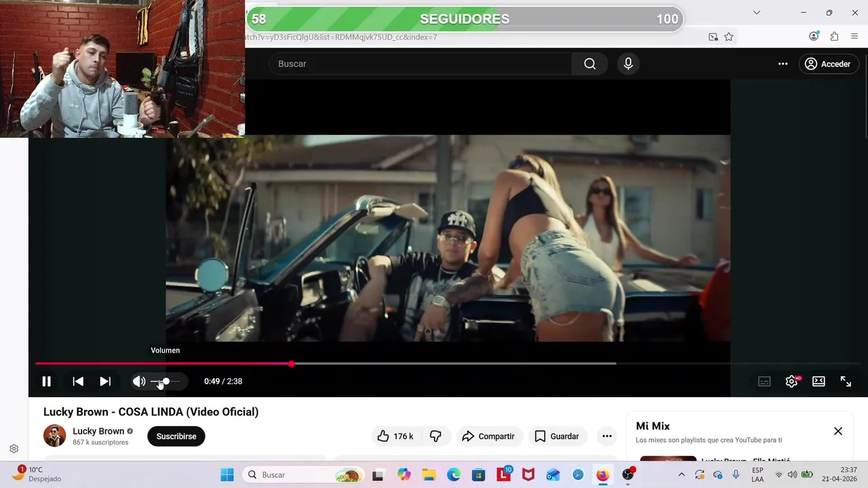Viewport: 868px width, 488px height.
Task: Open Firefox extensions puzzle icon
Action: tap(834, 37)
